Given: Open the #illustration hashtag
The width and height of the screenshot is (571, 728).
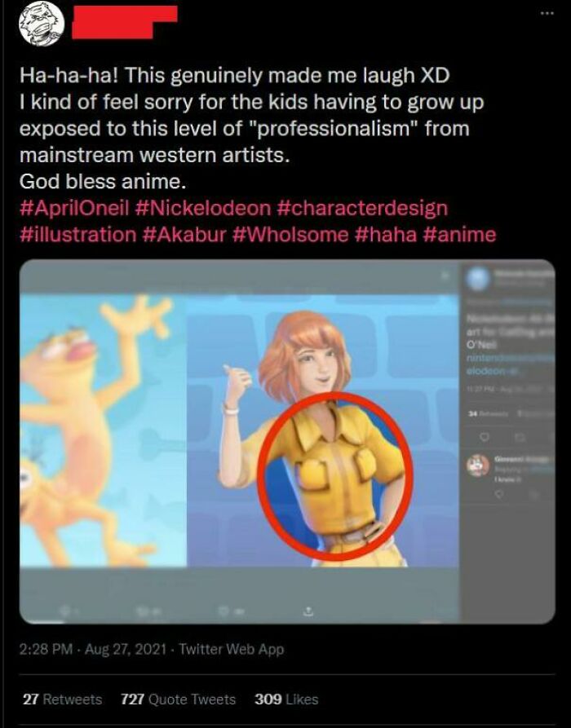Looking at the screenshot, I should tap(68, 236).
